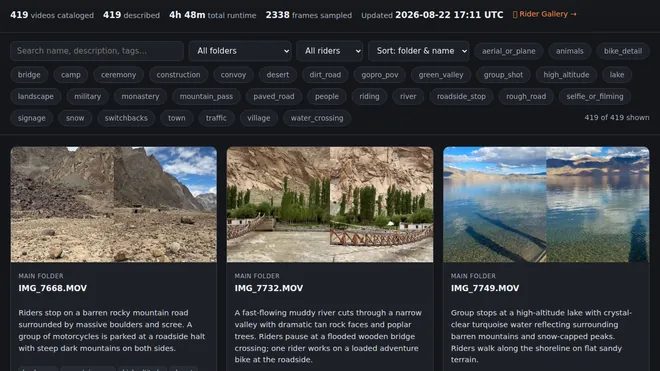Click the 4h 48m total runtime stat
Image resolution: width=660 pixels, height=371 pixels.
213,15
